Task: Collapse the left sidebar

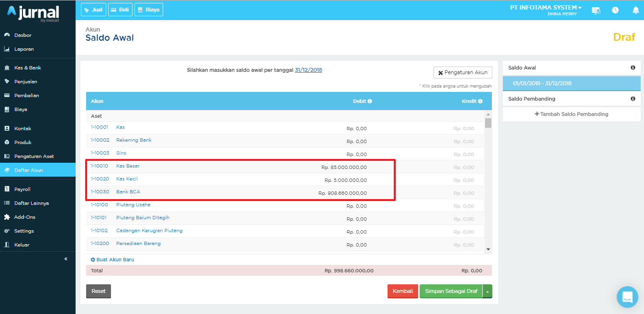Action: 66,259
